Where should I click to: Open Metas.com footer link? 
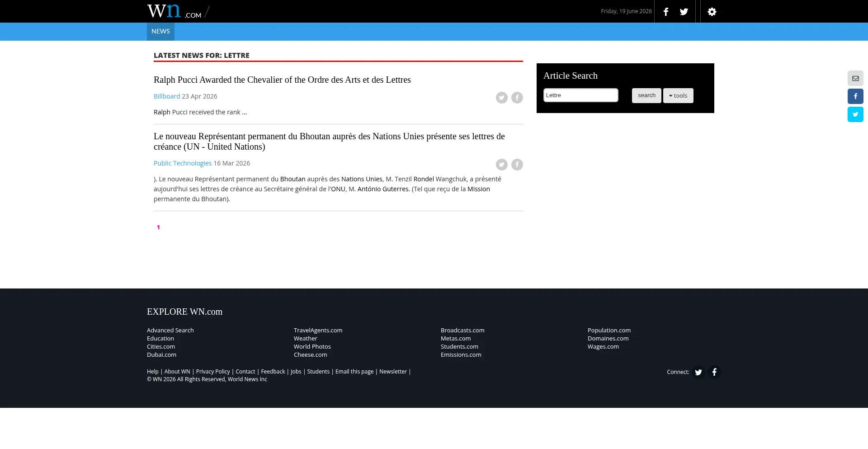point(456,339)
